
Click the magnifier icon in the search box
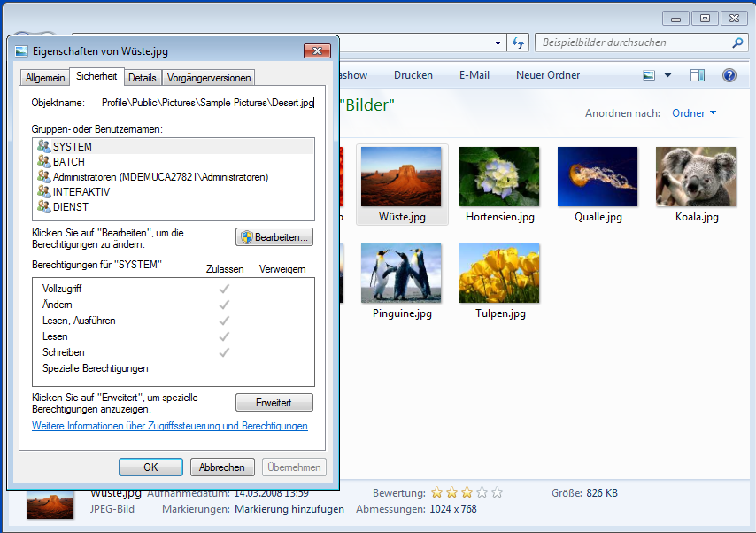[737, 42]
